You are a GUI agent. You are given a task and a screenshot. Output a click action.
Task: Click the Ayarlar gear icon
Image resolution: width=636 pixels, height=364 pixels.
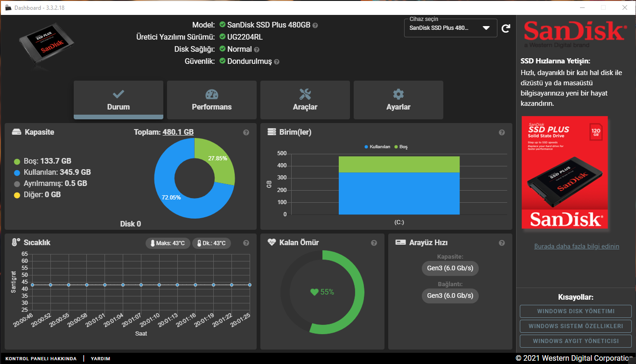(x=398, y=94)
